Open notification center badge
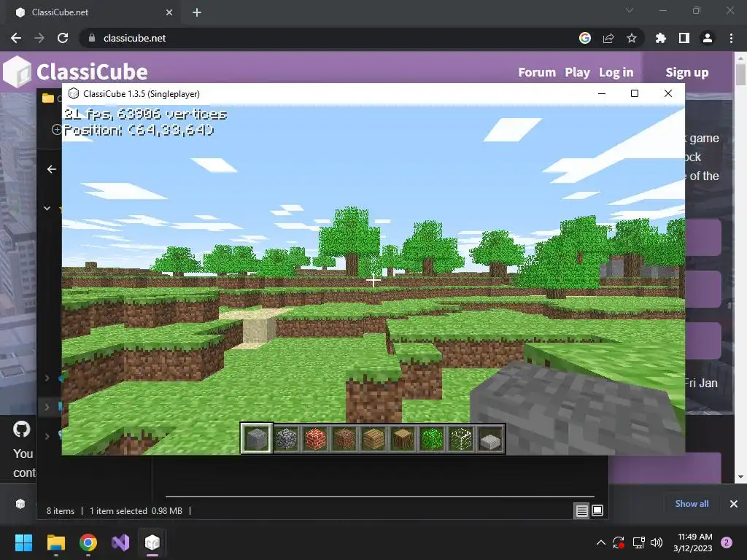The image size is (747, 560). click(727, 542)
